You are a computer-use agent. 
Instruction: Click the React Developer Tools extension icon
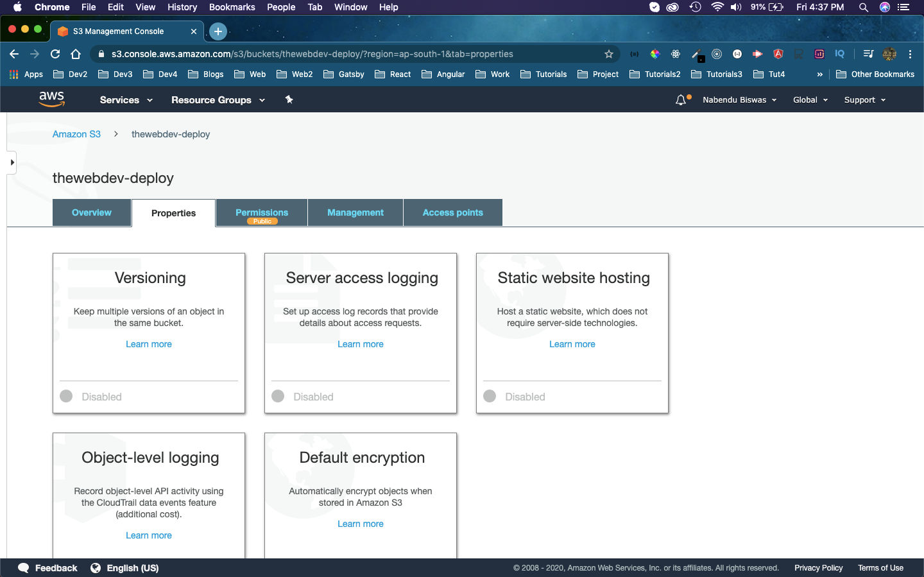click(676, 54)
